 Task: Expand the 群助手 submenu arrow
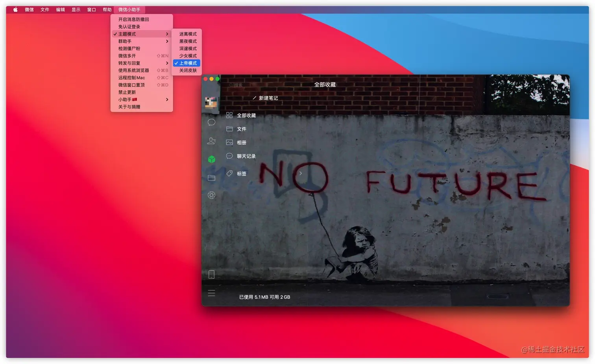tap(167, 41)
